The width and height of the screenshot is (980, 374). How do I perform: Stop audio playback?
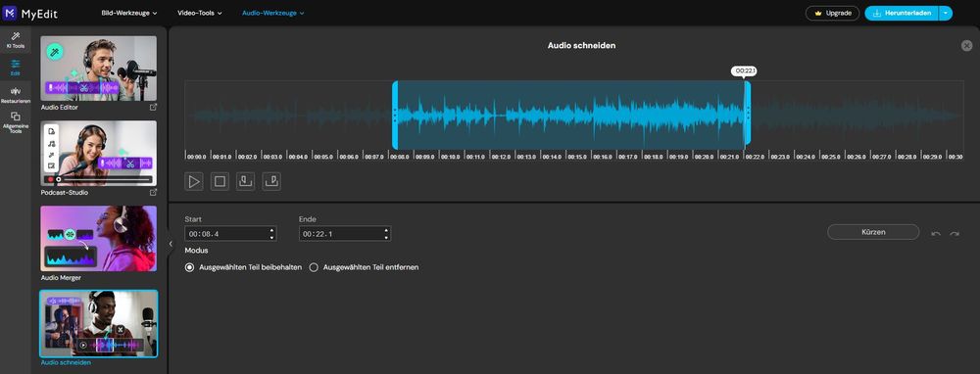[x=220, y=182]
